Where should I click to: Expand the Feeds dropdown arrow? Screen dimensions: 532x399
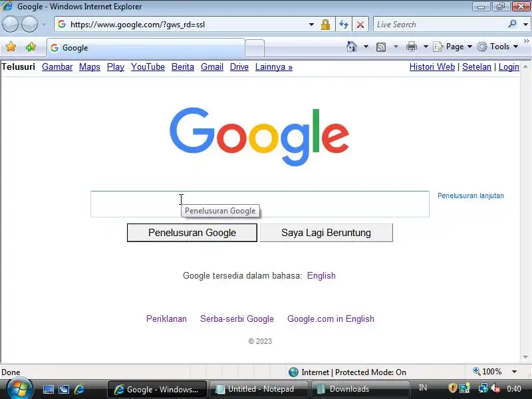click(396, 47)
